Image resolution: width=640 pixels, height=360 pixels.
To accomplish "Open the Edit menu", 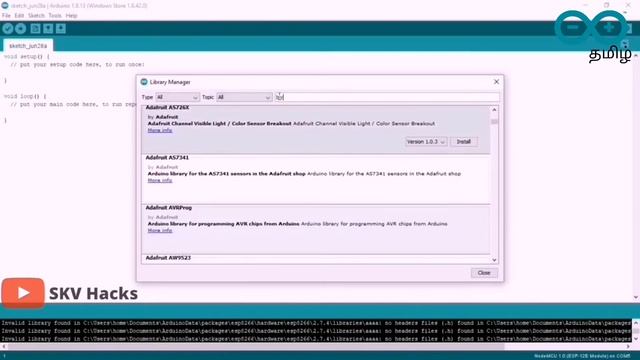I will (19, 16).
